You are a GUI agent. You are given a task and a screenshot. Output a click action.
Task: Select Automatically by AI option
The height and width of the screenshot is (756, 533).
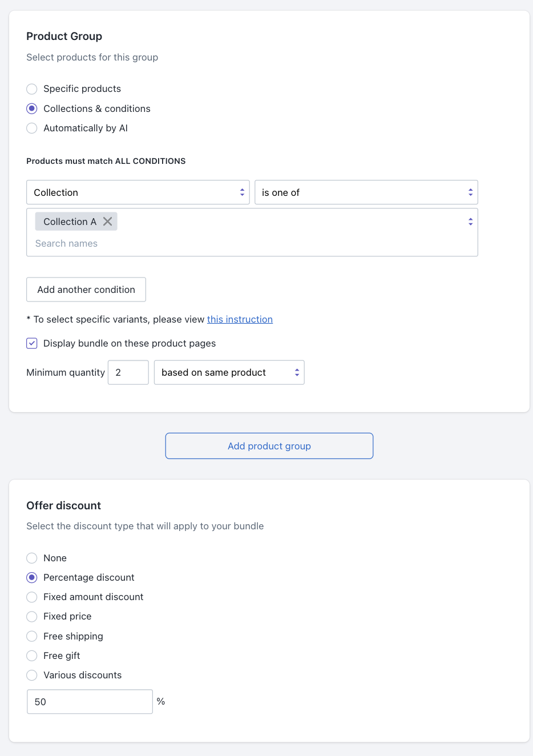pos(32,128)
